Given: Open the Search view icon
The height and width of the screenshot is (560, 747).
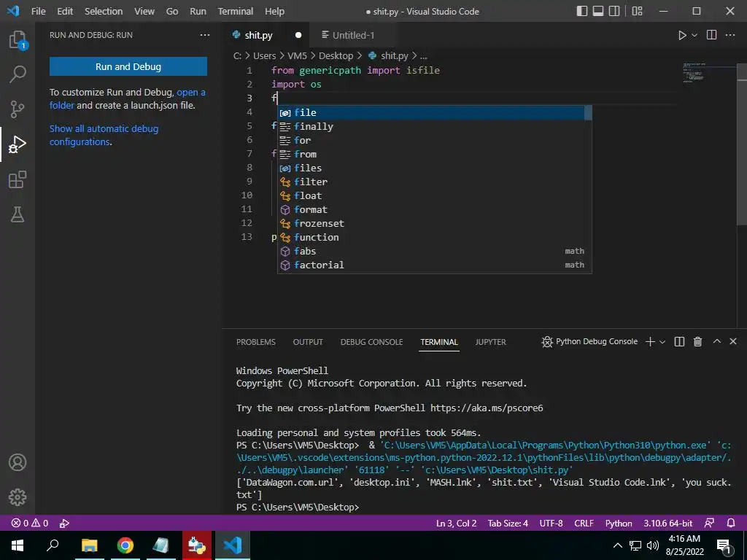Looking at the screenshot, I should pos(18,74).
